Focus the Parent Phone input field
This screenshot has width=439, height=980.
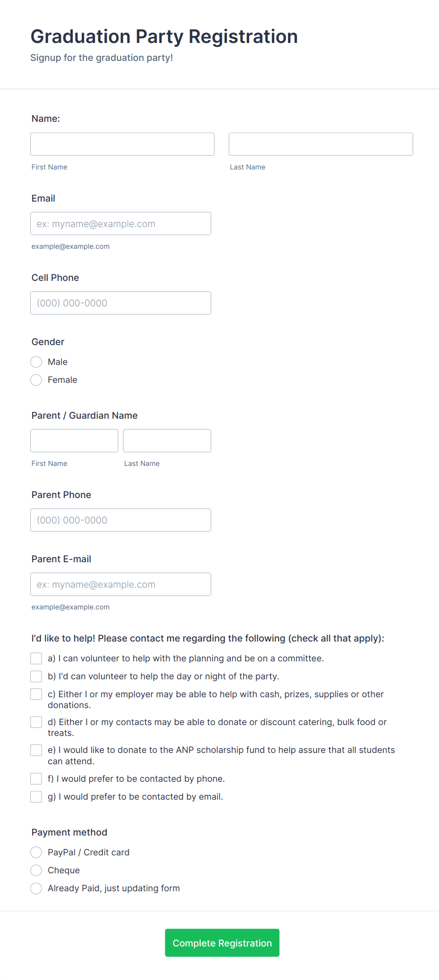pyautogui.click(x=120, y=520)
